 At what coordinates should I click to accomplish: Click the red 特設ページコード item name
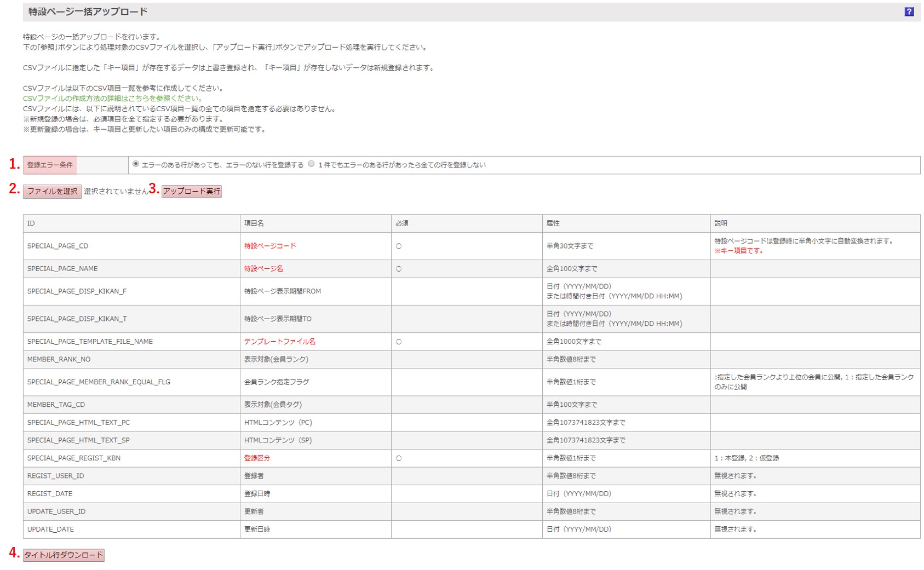(270, 246)
